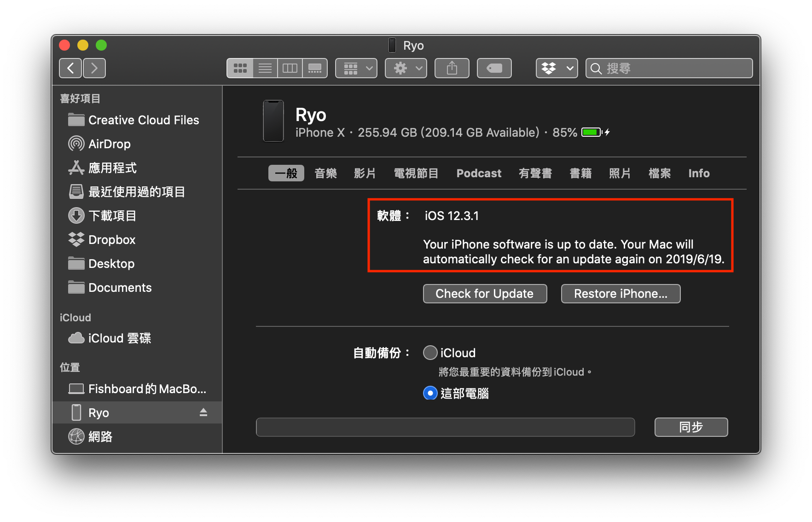Open the gear action menu

point(406,68)
